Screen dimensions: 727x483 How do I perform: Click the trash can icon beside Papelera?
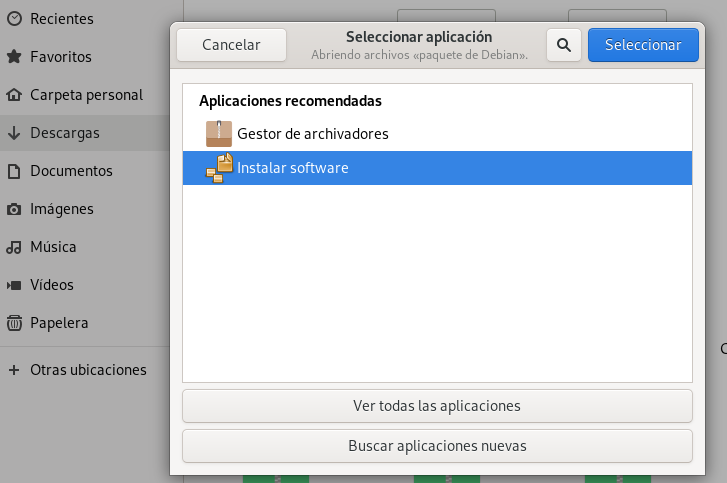[14, 323]
